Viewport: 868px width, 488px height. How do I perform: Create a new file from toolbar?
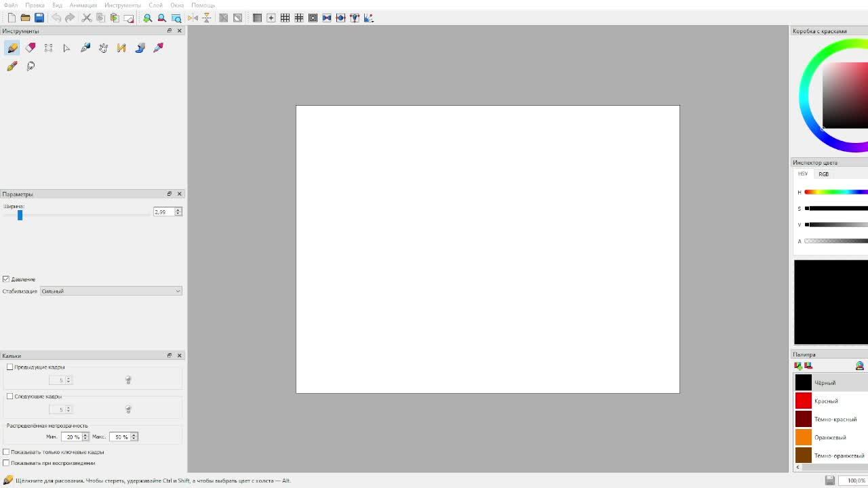(12, 18)
